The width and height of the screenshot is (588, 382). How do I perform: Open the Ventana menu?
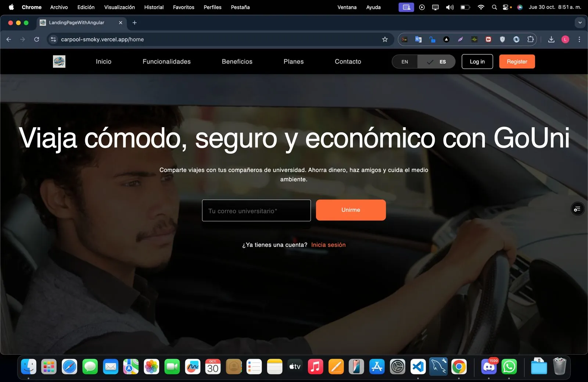tap(347, 7)
